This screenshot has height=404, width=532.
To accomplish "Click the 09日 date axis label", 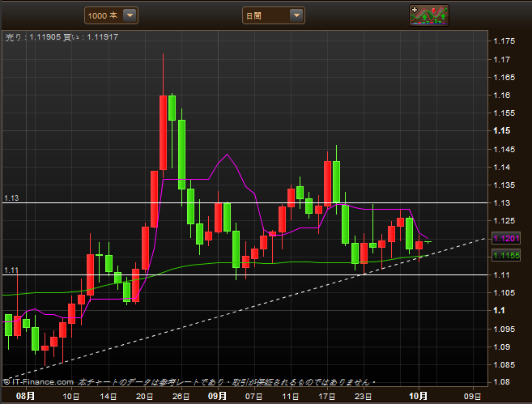I will (472, 397).
